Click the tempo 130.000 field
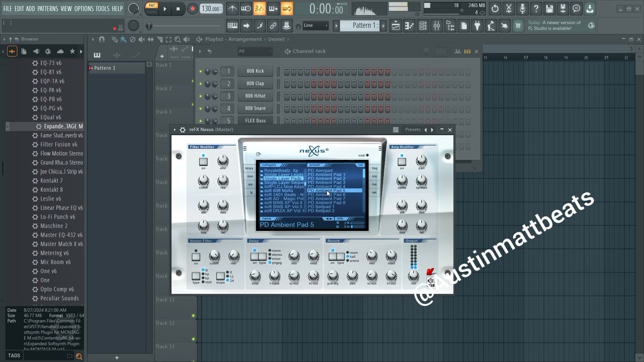 pos(210,9)
